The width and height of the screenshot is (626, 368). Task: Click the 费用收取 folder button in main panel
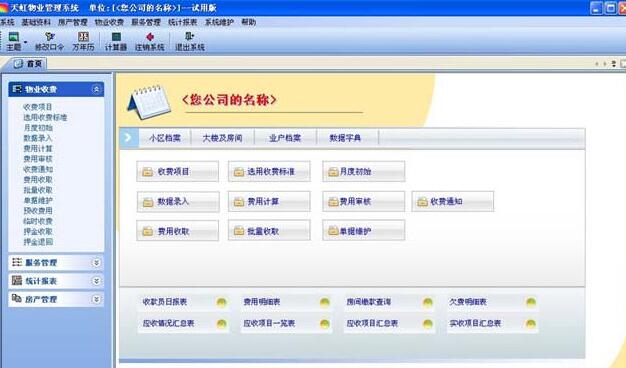(x=178, y=231)
